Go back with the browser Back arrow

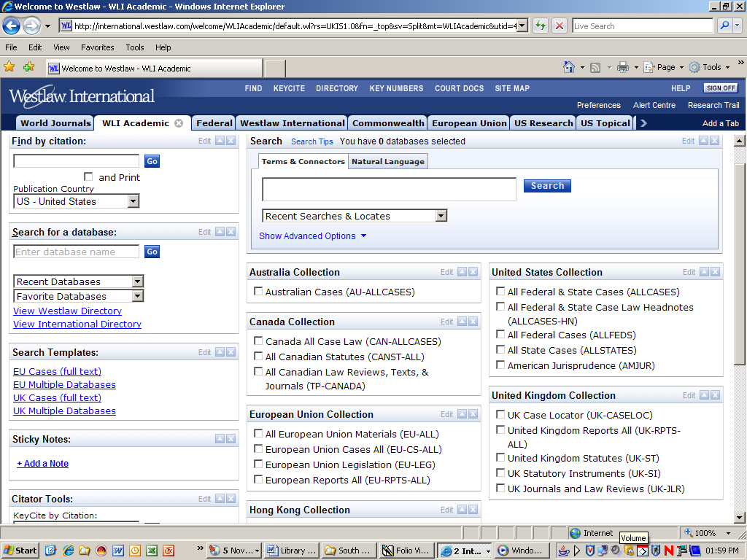click(x=12, y=26)
